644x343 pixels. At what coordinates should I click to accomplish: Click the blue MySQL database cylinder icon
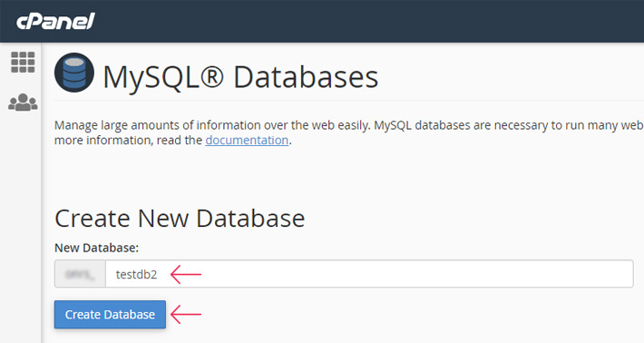pyautogui.click(x=74, y=73)
